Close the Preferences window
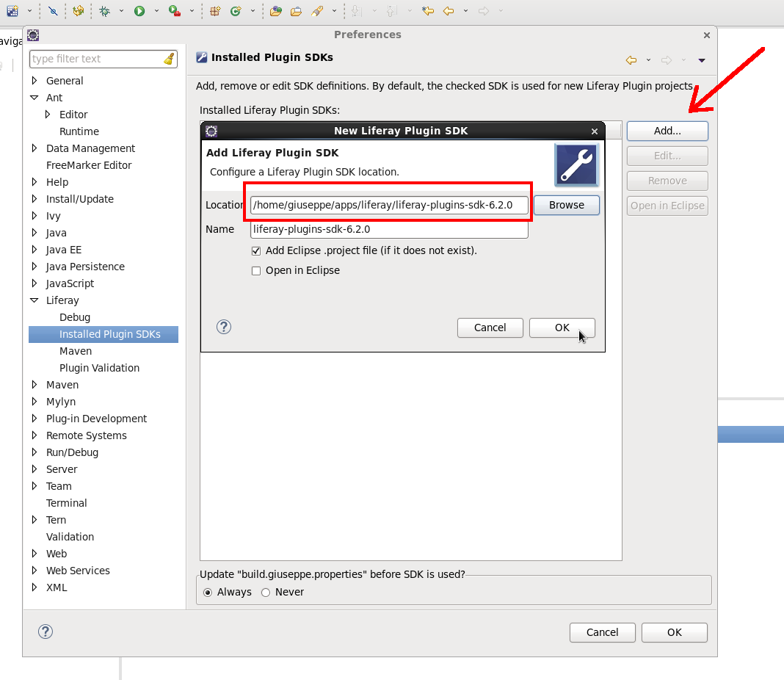The image size is (784, 680). (x=706, y=35)
